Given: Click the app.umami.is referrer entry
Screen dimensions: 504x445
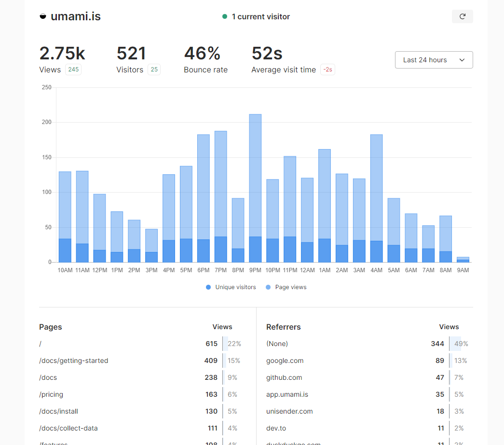Looking at the screenshot, I should point(287,394).
